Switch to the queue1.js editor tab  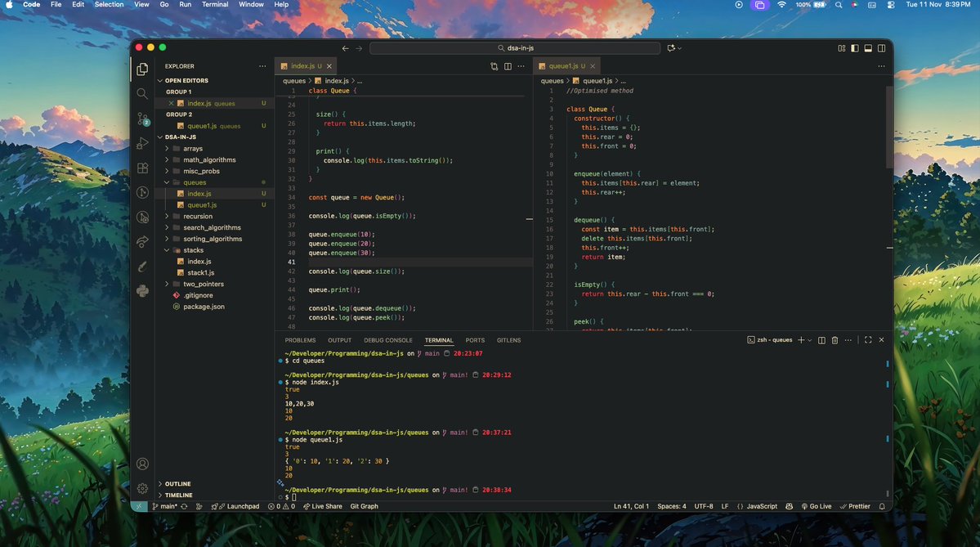click(x=563, y=65)
